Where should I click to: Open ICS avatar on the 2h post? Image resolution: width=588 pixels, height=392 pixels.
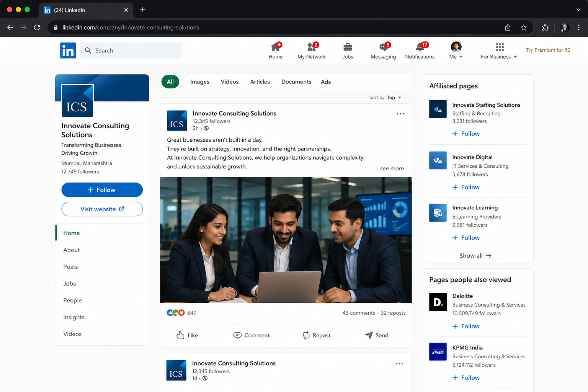click(x=177, y=121)
